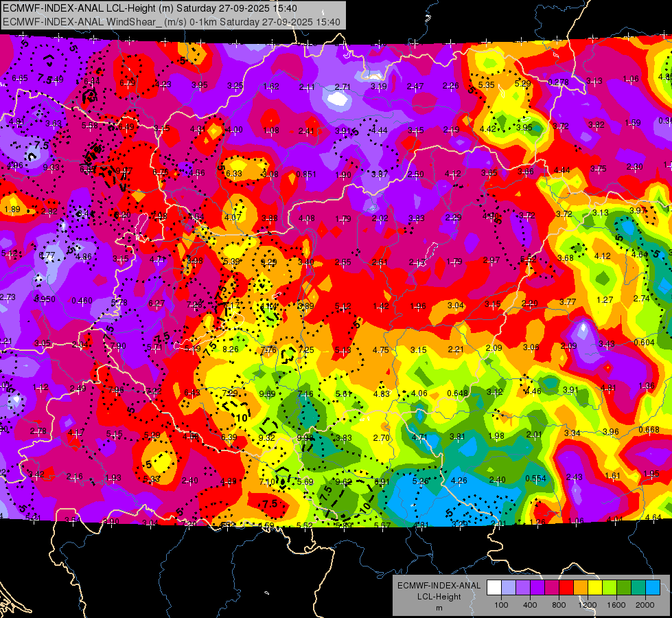Click the yellow legend swatch after 1200

pyautogui.click(x=595, y=588)
